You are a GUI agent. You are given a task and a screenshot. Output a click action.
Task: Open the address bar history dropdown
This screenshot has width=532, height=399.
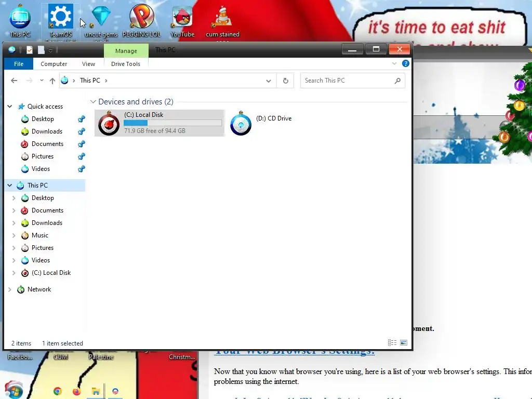tap(269, 81)
